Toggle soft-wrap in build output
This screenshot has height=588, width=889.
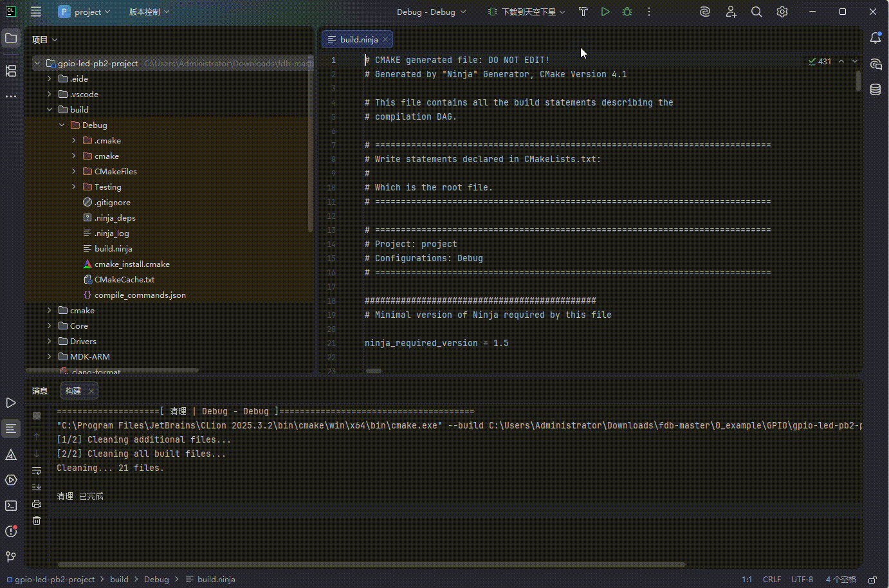tap(37, 470)
